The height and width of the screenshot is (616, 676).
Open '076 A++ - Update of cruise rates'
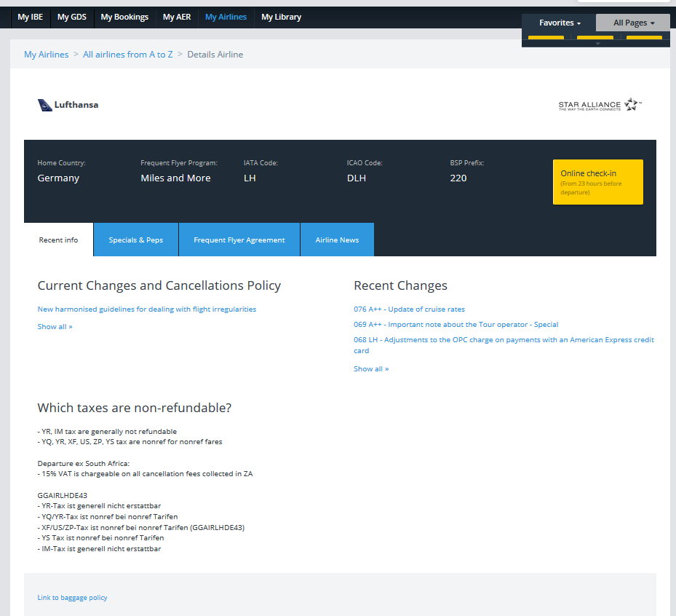[x=409, y=309]
